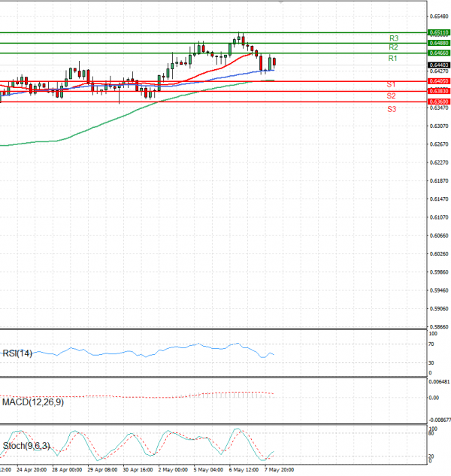The width and height of the screenshot is (451, 476).
Task: Click the R1 resistance label
Action: pyautogui.click(x=392, y=58)
